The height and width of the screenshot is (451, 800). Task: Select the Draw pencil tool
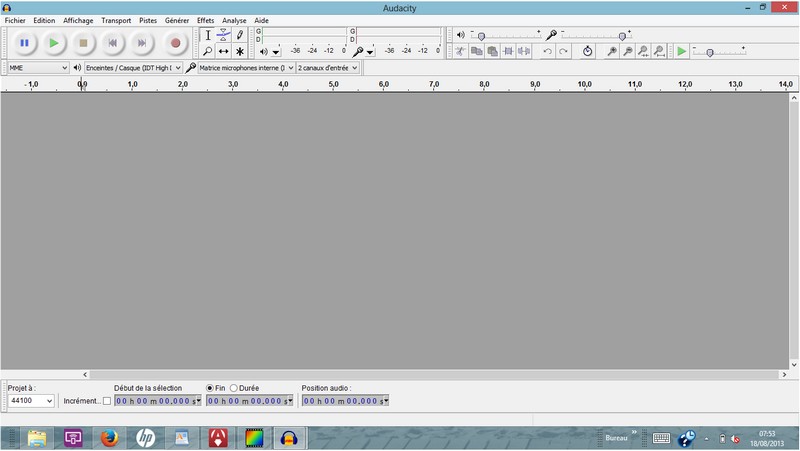click(x=240, y=35)
